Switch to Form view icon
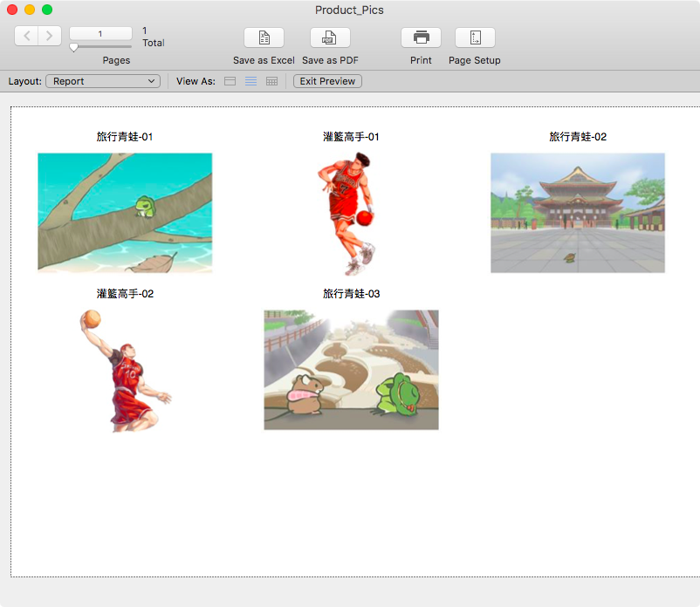700x607 pixels. 230,81
